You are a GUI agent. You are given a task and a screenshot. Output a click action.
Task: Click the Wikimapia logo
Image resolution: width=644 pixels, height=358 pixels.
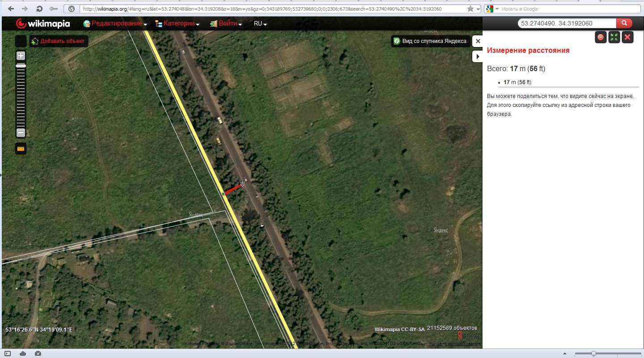tap(43, 24)
